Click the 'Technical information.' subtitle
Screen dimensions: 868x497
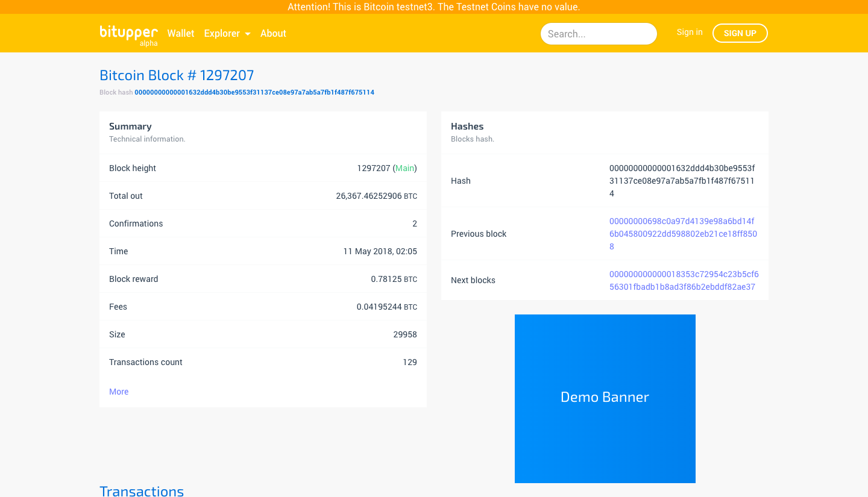147,139
